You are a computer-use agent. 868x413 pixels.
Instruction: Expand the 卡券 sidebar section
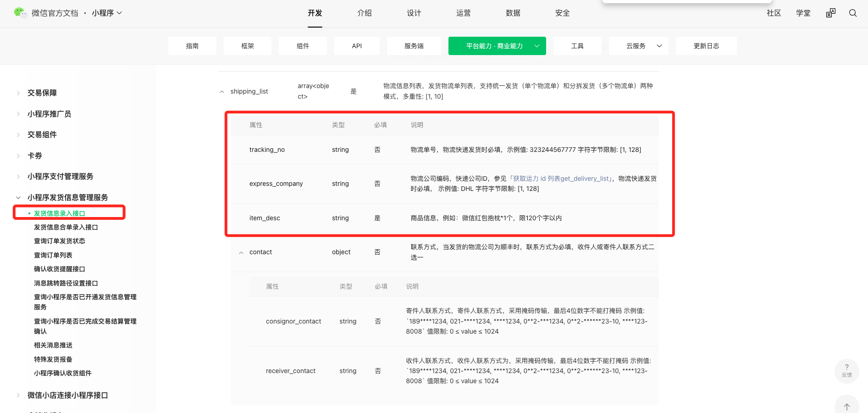[18, 156]
